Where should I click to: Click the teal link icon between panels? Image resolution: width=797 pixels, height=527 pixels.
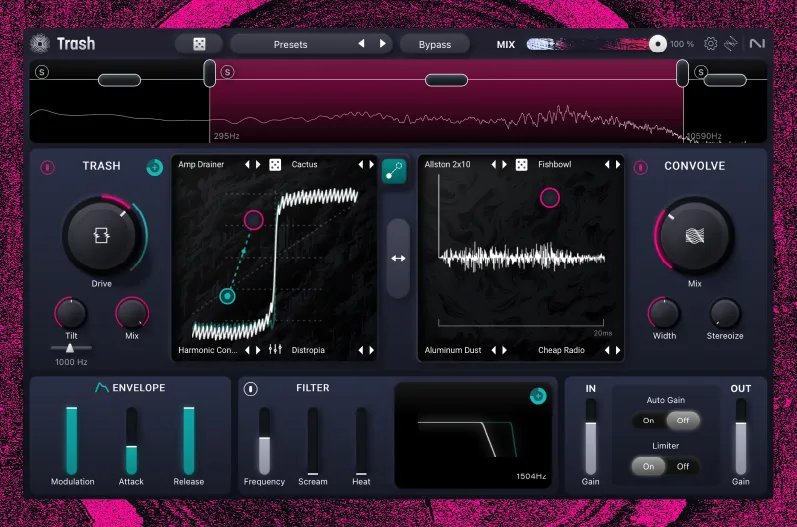[x=394, y=171]
